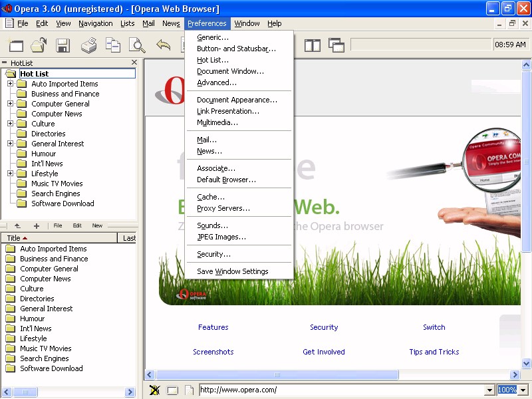The height and width of the screenshot is (399, 532).
Task: Click the Find magnifier toolbar icon
Action: (137, 45)
